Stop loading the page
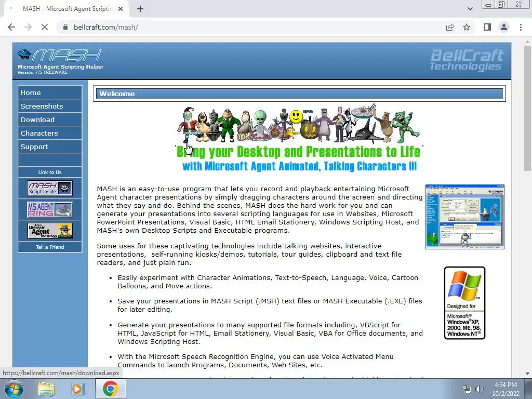The width and height of the screenshot is (532, 399). point(45,27)
